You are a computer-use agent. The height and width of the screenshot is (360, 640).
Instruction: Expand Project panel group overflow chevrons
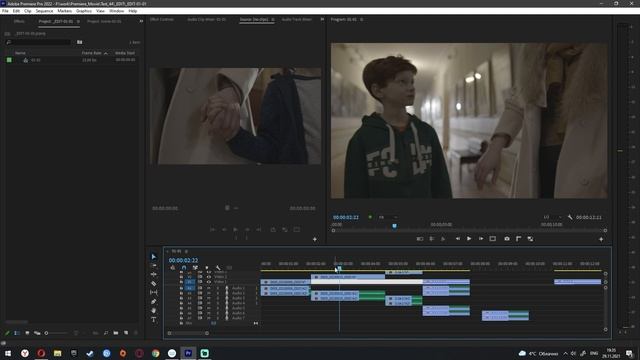141,21
